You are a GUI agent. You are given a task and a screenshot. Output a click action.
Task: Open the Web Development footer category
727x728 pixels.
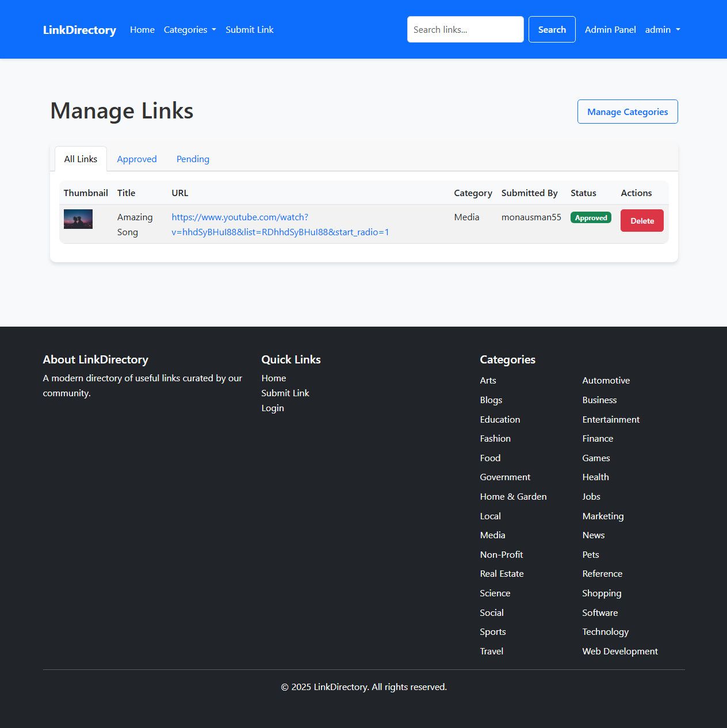tap(620, 652)
